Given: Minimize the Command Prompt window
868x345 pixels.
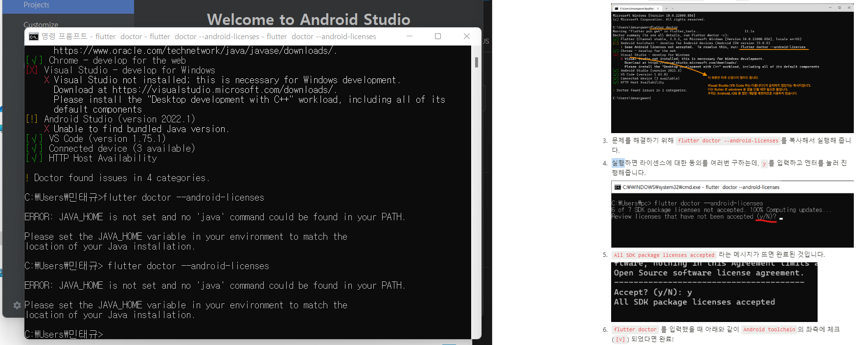Looking at the screenshot, I should click(x=410, y=36).
